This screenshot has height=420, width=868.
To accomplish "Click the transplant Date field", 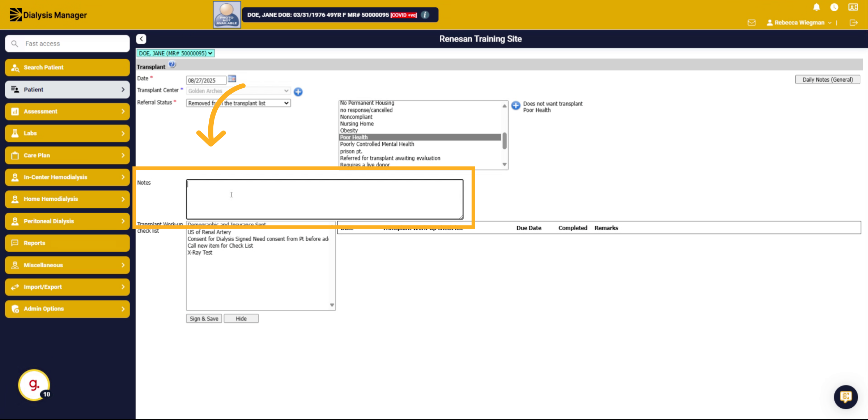I will 206,80.
